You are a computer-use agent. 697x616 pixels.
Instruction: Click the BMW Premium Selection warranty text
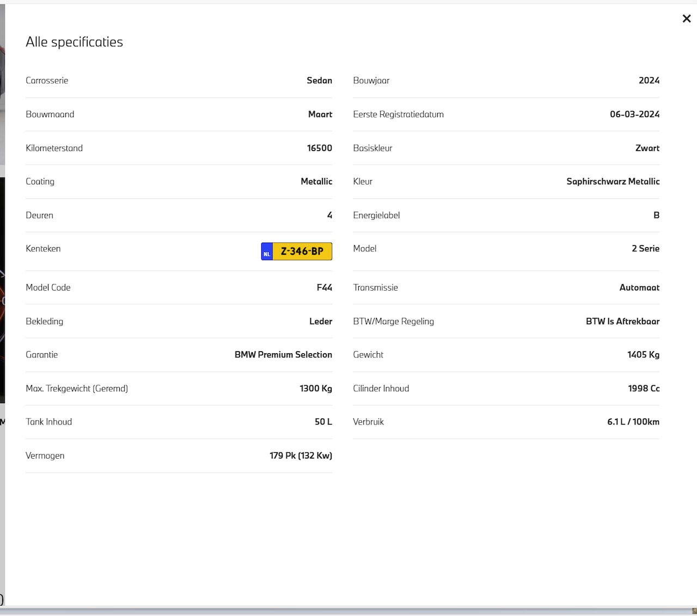pos(283,355)
